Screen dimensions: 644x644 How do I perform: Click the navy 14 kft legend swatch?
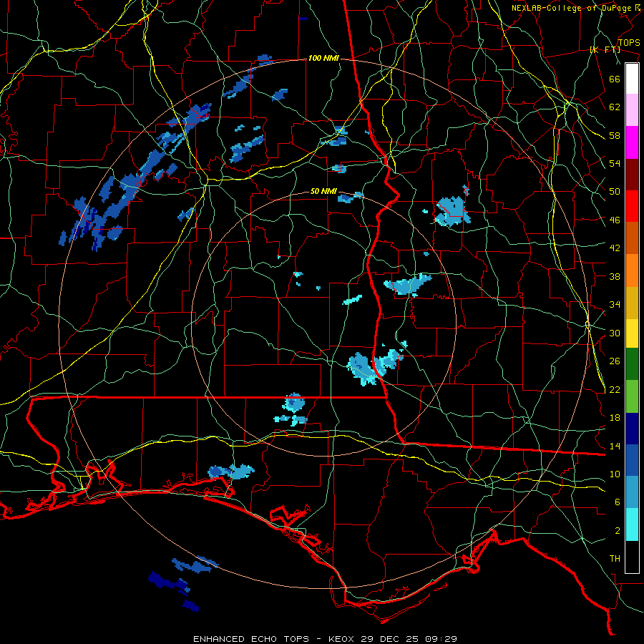pos(632,429)
